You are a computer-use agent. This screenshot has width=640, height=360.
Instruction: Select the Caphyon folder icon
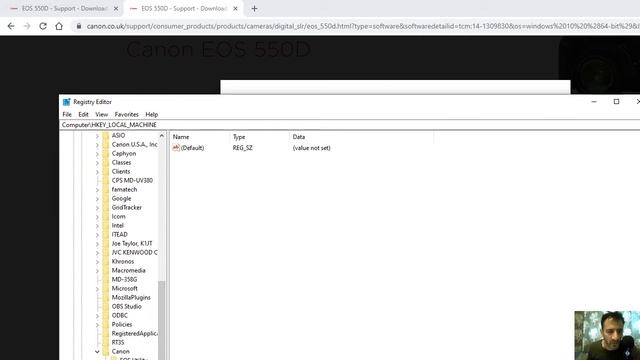(106, 153)
